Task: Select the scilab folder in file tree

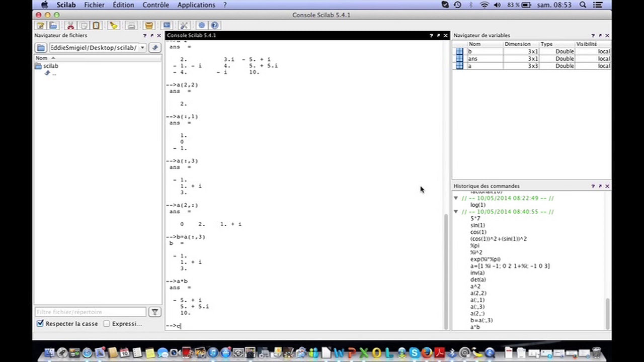Action: 50,66
